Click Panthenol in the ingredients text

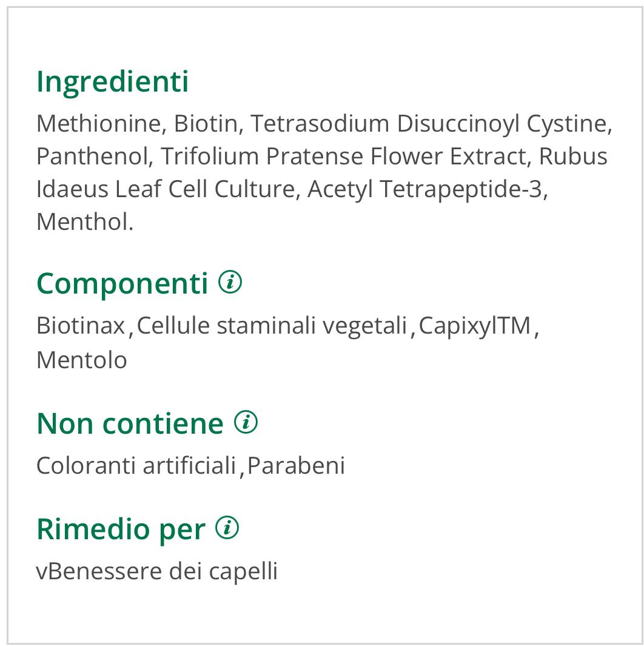93,156
